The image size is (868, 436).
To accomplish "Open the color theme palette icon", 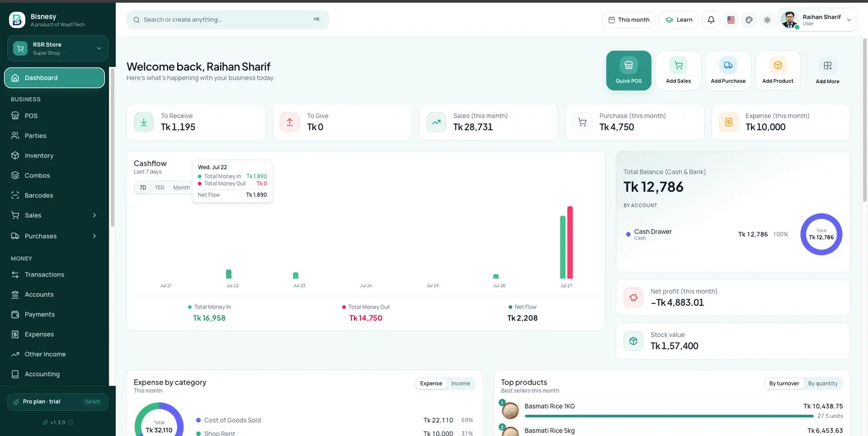I will pos(749,20).
